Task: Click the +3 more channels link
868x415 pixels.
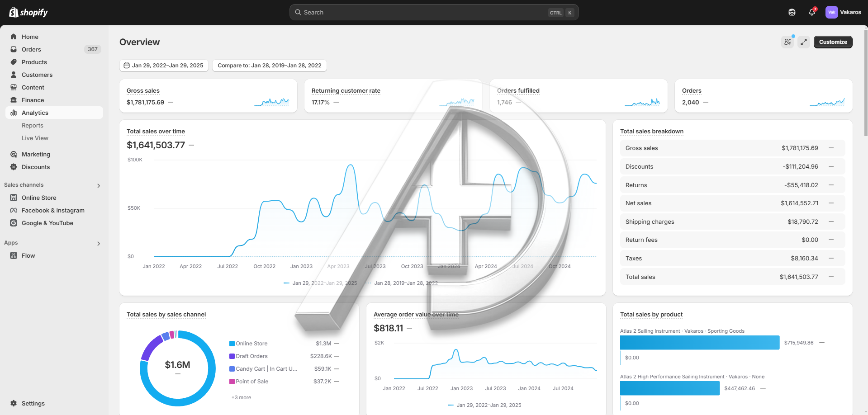Action: point(241,397)
